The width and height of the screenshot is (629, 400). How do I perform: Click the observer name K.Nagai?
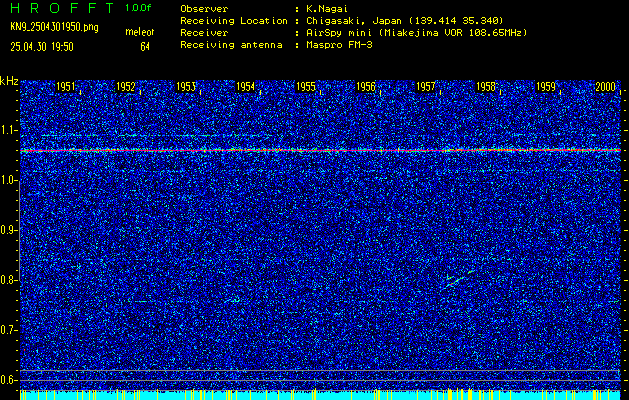pyautogui.click(x=326, y=9)
